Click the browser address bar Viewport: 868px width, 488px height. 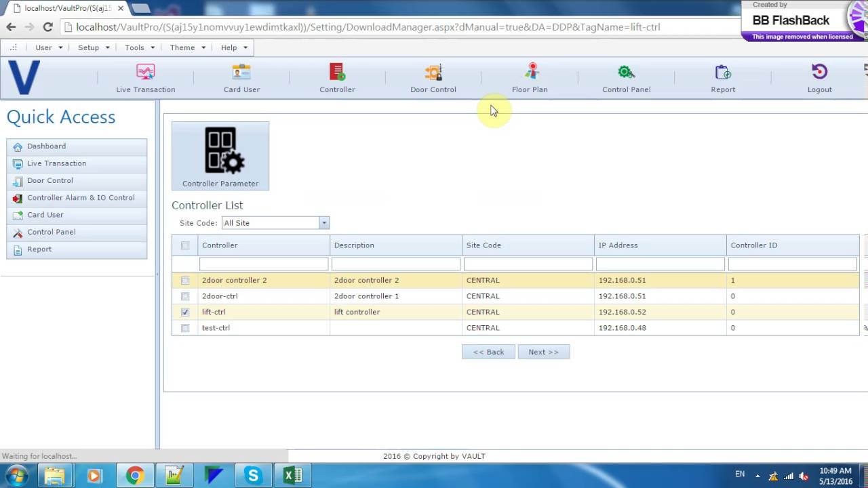click(400, 27)
